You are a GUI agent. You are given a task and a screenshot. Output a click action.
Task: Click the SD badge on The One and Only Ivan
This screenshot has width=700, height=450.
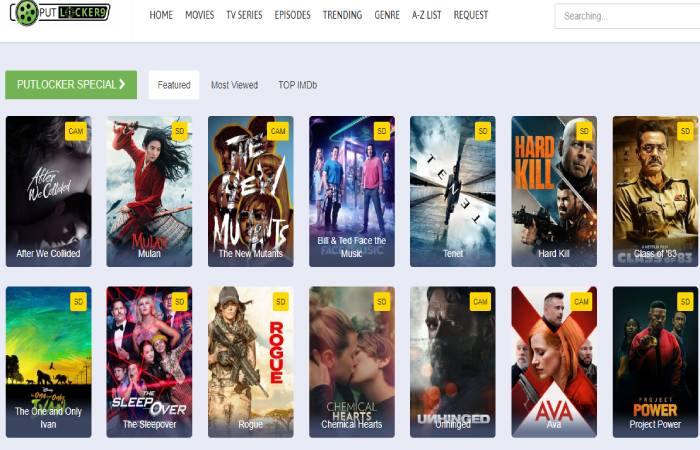coord(78,302)
